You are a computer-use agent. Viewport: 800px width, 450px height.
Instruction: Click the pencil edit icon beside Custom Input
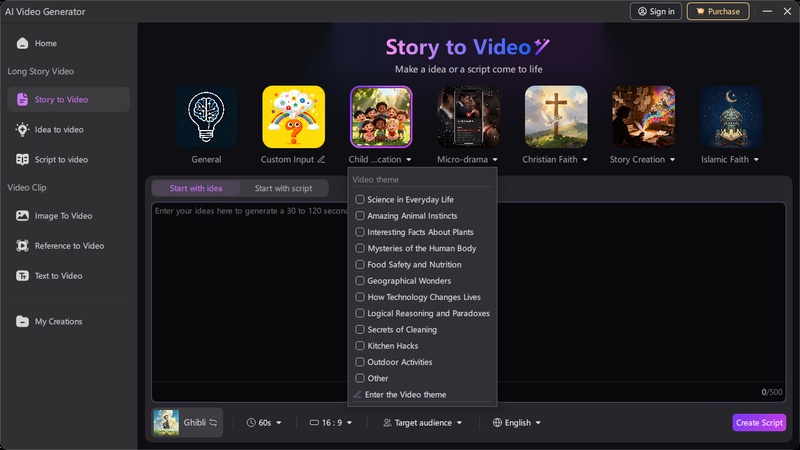pyautogui.click(x=321, y=160)
